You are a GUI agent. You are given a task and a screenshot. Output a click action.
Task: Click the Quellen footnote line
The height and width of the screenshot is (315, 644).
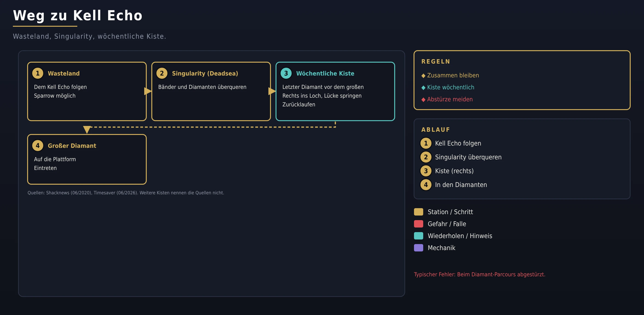(126, 193)
